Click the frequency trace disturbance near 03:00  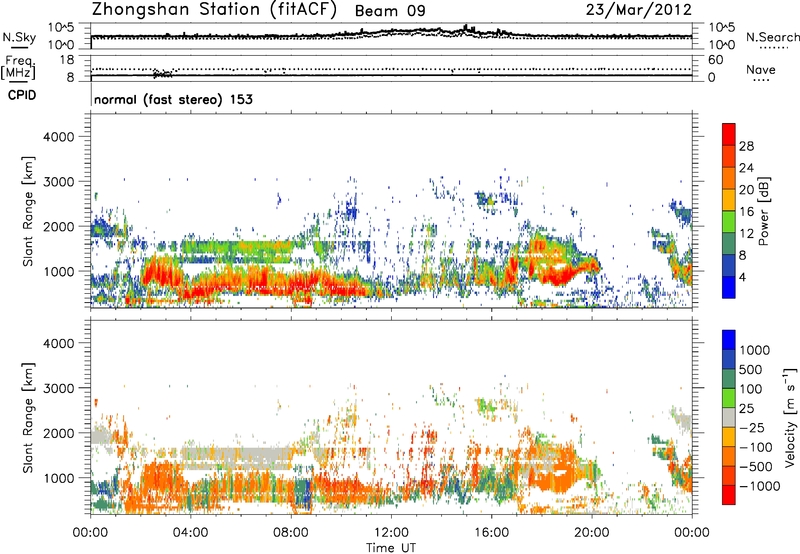coord(163,73)
